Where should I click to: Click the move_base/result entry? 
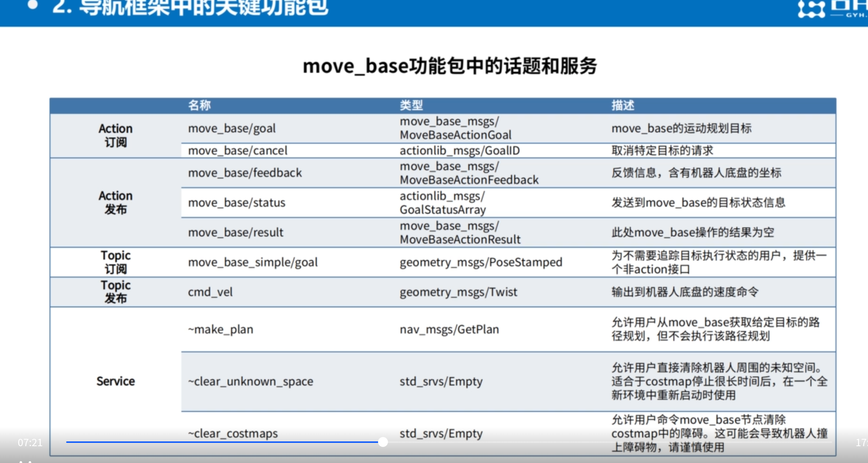[236, 232]
